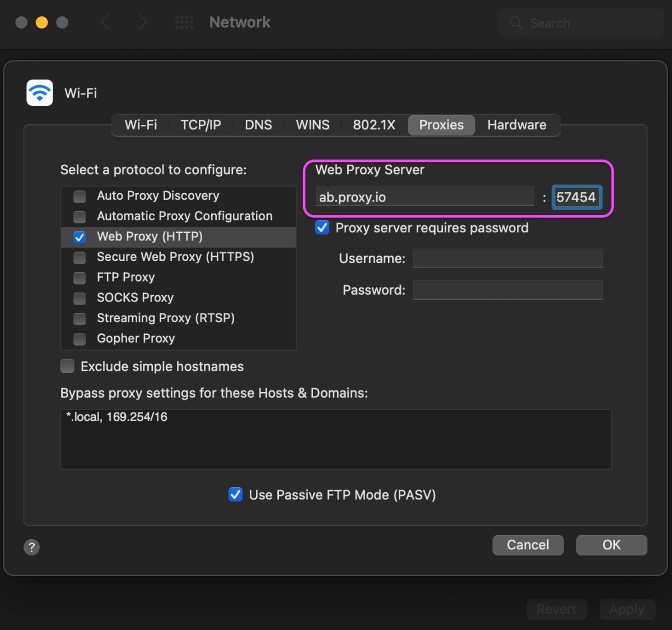Open the Hardware tab

point(517,125)
